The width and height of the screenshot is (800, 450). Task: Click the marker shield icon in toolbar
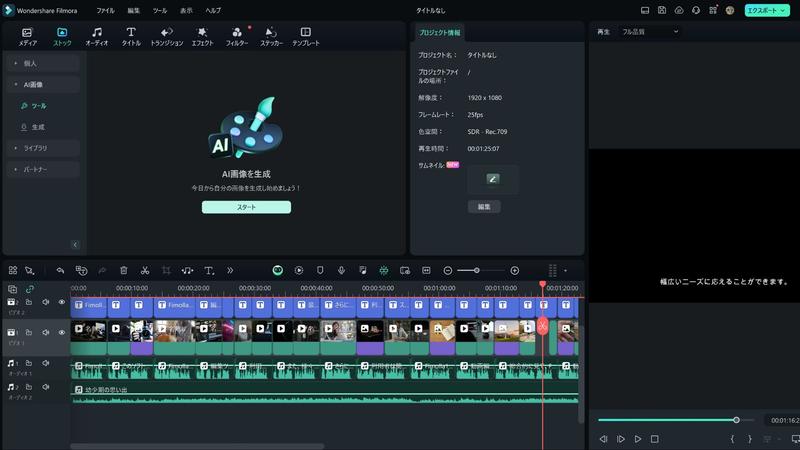pos(320,270)
